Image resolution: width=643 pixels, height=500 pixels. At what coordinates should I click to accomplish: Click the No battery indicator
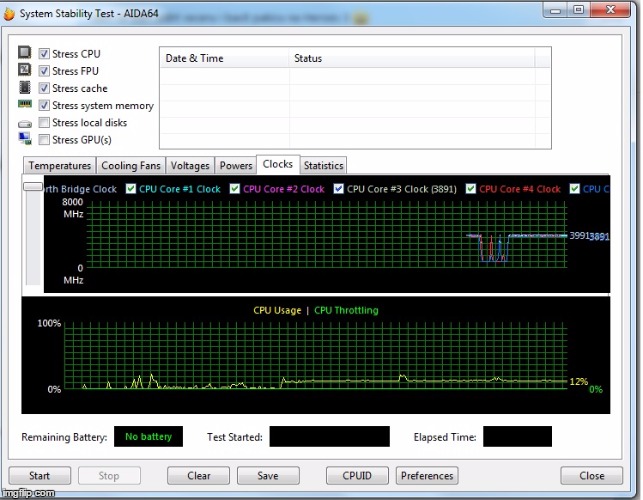(x=148, y=436)
